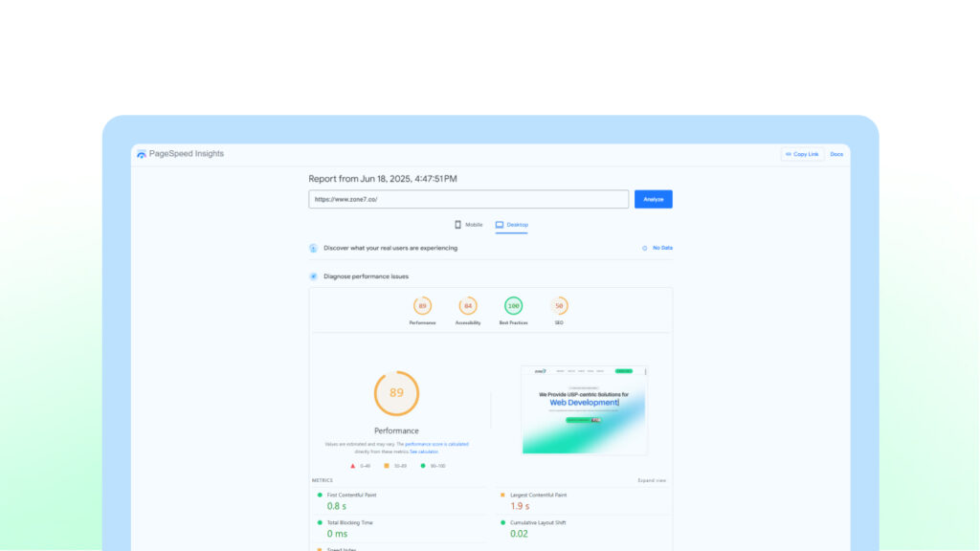Open the See calculator link
The width and height of the screenshot is (980, 551).
[424, 452]
